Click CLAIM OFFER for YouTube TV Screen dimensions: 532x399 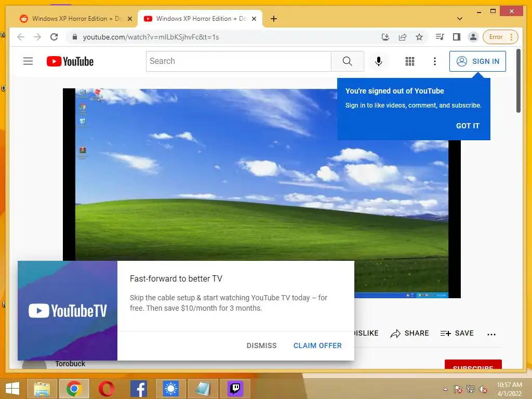317,345
